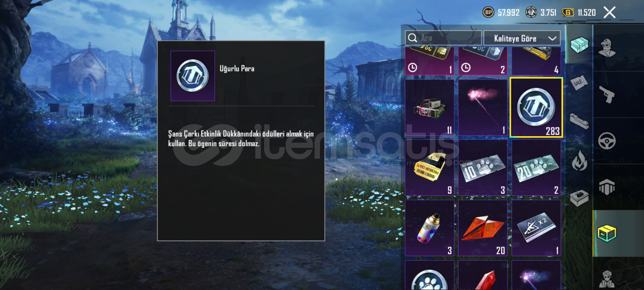
Task: Click the Ara search field
Action: click(443, 38)
